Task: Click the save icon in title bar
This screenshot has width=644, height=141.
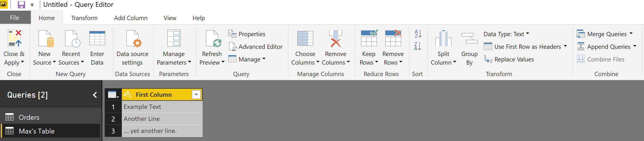Action: [x=21, y=5]
